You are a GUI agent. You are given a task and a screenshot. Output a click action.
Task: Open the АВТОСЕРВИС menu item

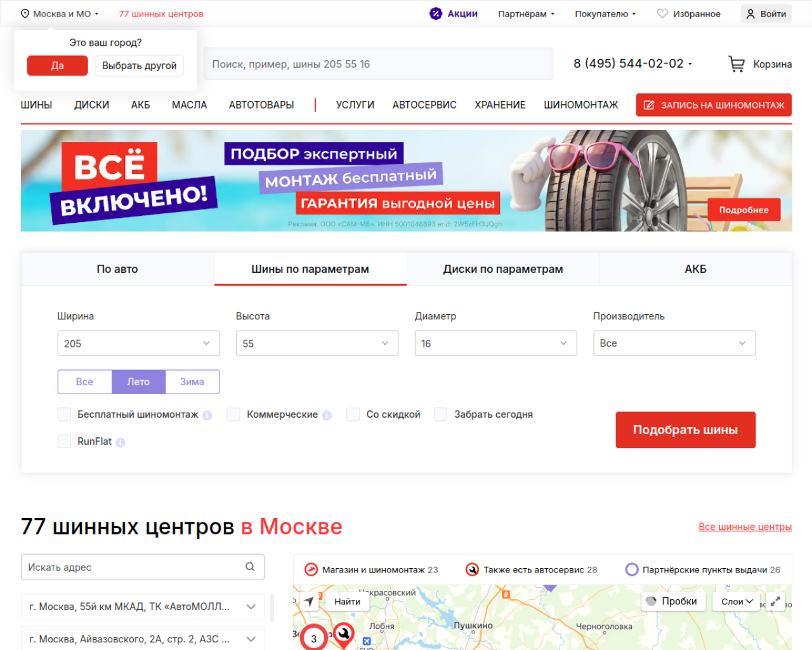pyautogui.click(x=424, y=105)
